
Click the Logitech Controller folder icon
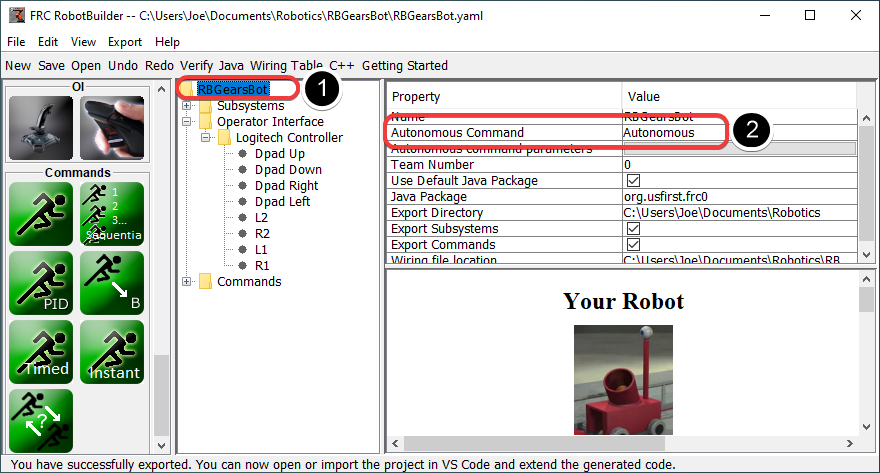pos(224,137)
